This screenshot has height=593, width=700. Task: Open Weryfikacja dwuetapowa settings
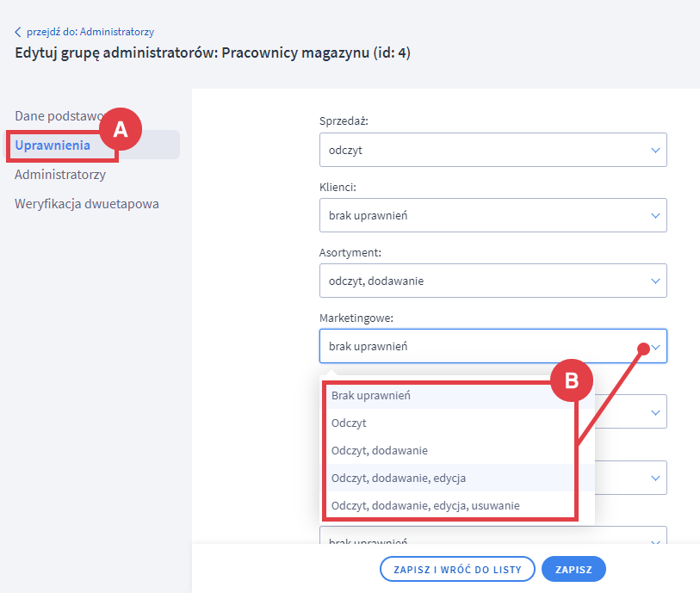[87, 204]
